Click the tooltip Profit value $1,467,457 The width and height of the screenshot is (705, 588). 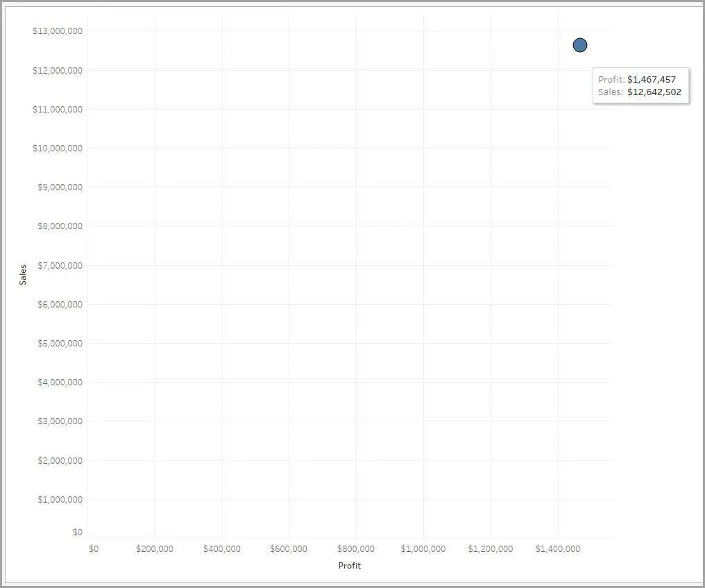click(652, 80)
